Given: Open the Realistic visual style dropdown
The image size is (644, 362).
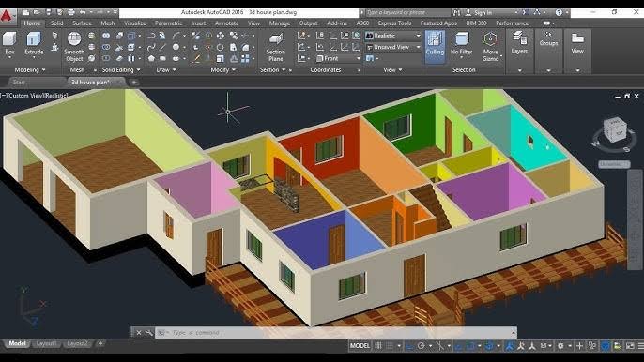Looking at the screenshot, I should [393, 36].
